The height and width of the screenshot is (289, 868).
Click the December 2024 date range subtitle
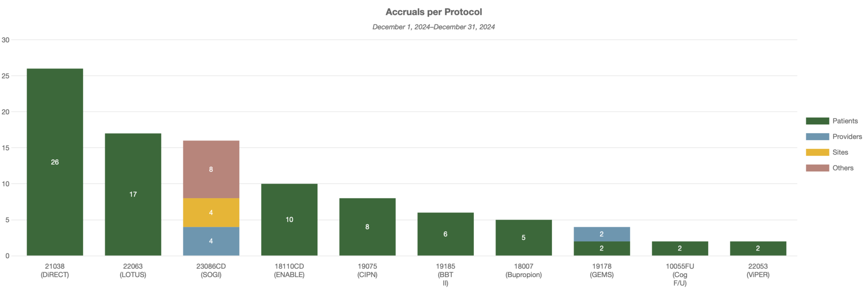click(x=434, y=27)
